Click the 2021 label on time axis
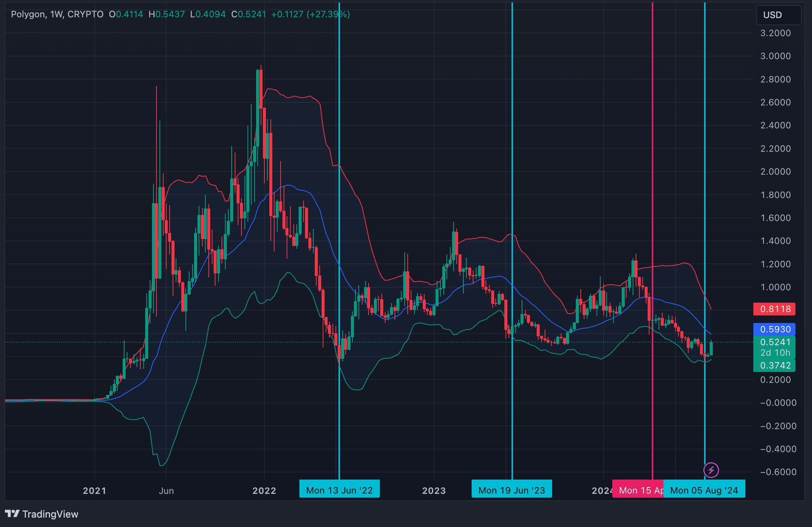Screen dimensions: 812x527 pos(94,490)
